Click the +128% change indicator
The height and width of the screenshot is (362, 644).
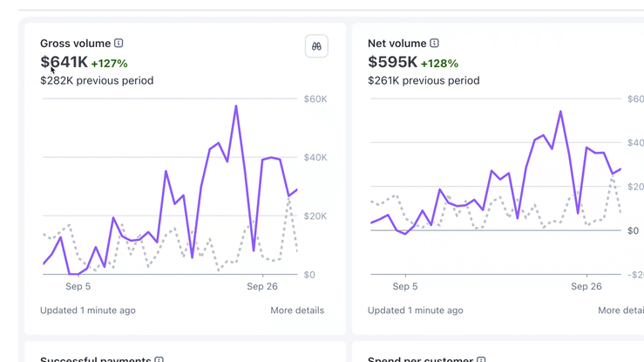pyautogui.click(x=439, y=63)
